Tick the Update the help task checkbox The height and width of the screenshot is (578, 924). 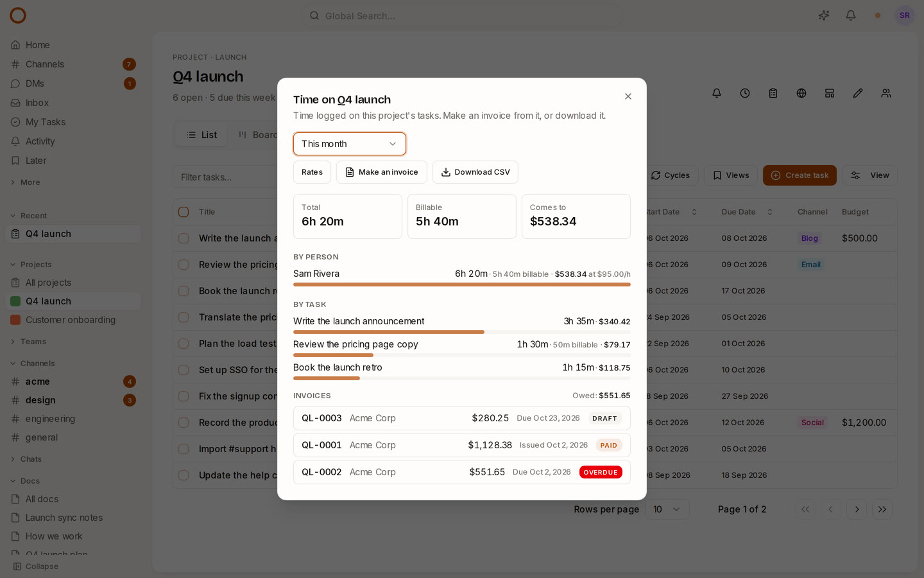point(184,475)
